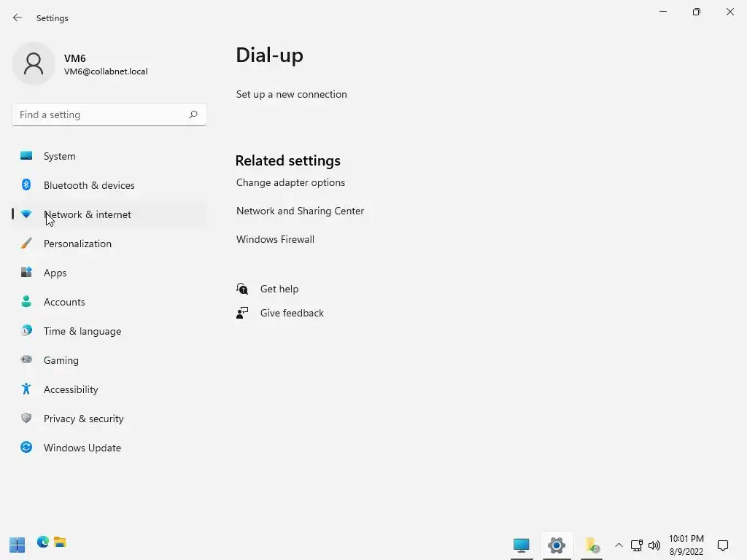Open the network tray icon
747x560 pixels.
coord(636,545)
